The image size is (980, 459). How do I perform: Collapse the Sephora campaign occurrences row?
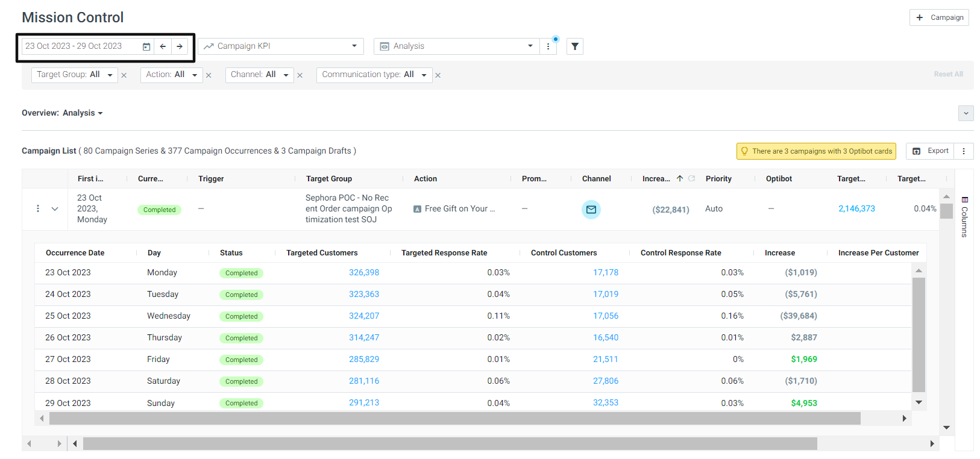(x=55, y=209)
